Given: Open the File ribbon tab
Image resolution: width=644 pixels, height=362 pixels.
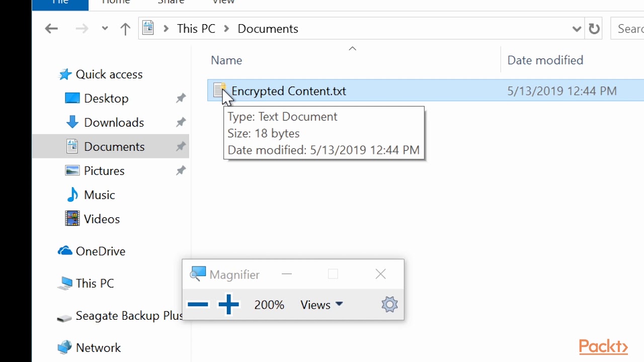Looking at the screenshot, I should click(60, 3).
